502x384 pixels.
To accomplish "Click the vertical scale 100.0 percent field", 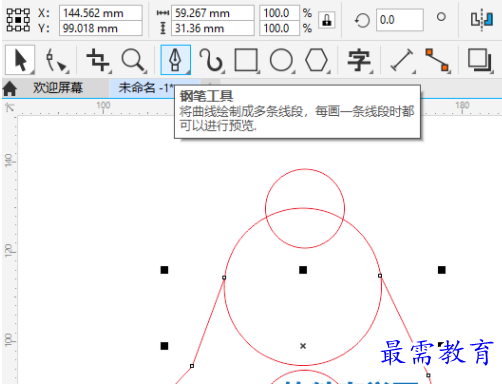I will (279, 28).
